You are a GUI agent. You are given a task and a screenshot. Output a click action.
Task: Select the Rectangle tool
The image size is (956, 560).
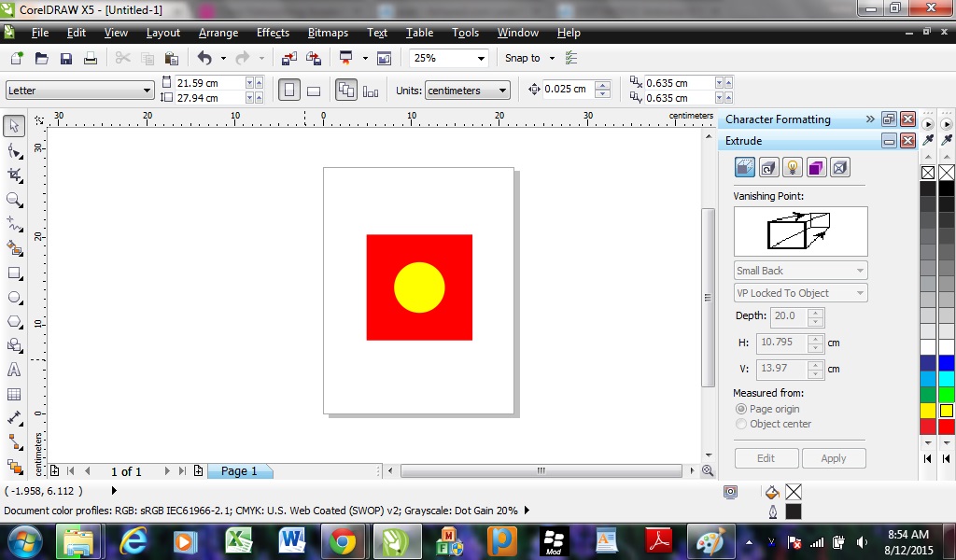(x=13, y=273)
